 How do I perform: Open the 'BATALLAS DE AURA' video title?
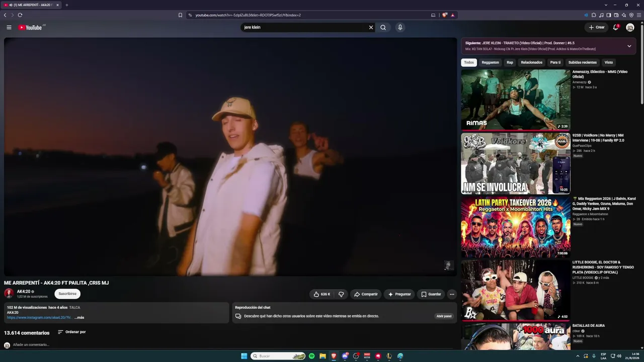click(x=589, y=326)
